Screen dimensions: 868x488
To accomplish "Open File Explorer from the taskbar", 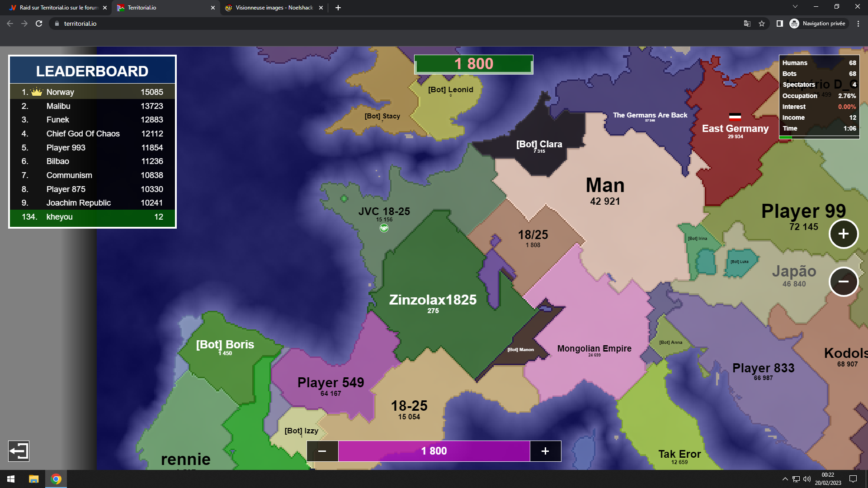I will coord(34,479).
